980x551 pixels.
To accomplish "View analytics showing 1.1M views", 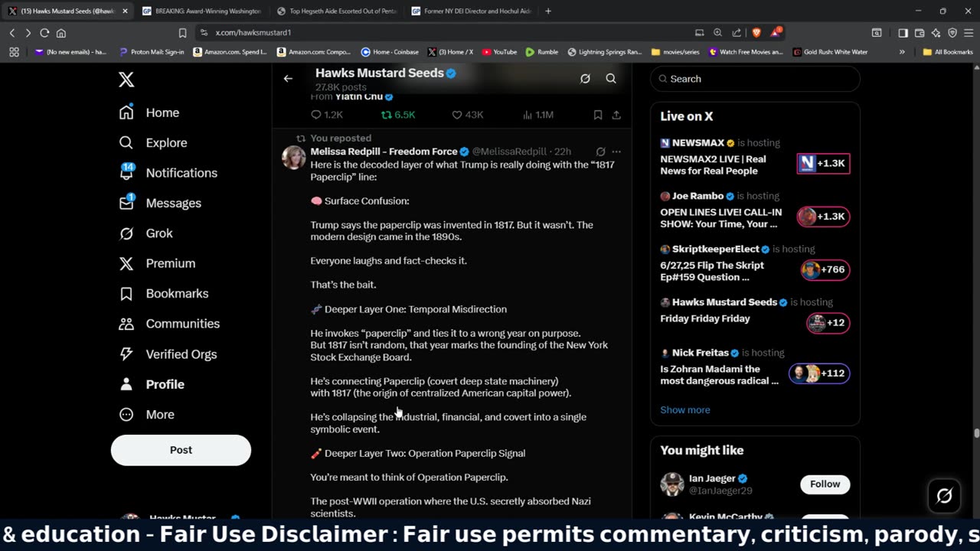I will (x=537, y=115).
